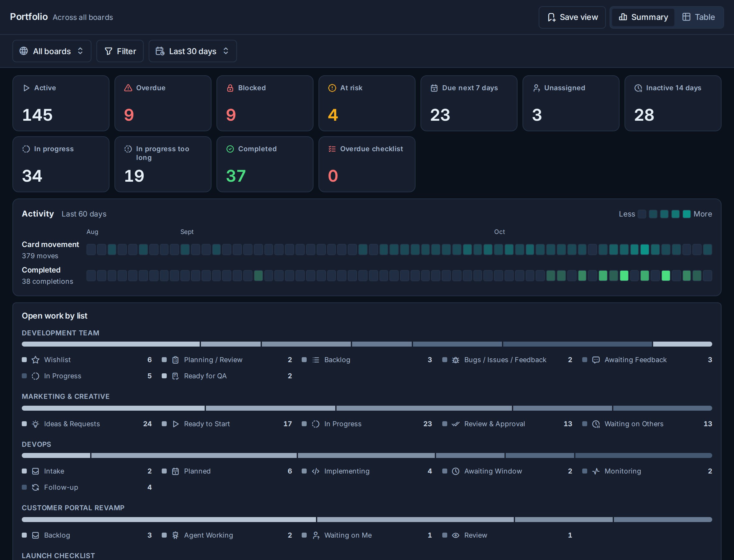Click the Implementing code icon
The image size is (734, 560).
(x=315, y=471)
